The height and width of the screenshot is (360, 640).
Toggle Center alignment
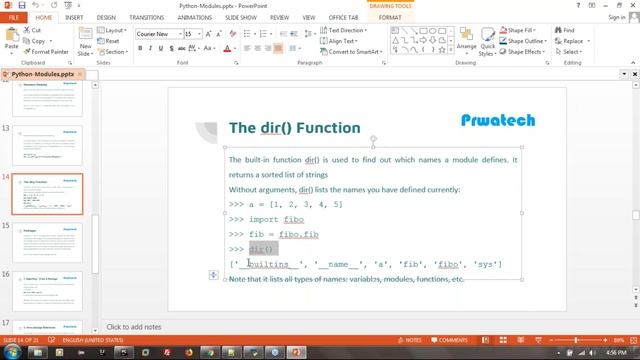258,49
